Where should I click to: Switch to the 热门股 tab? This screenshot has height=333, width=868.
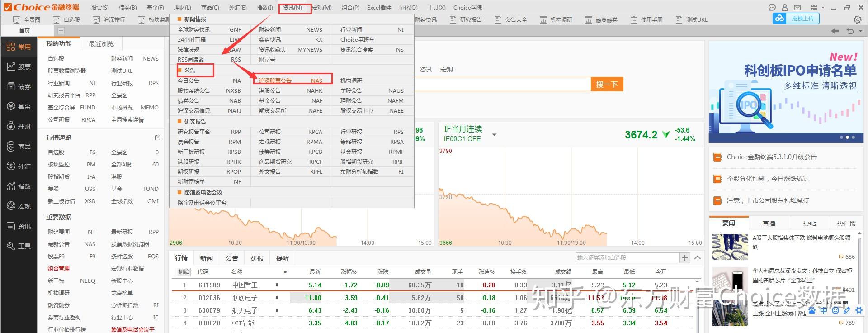847,223
